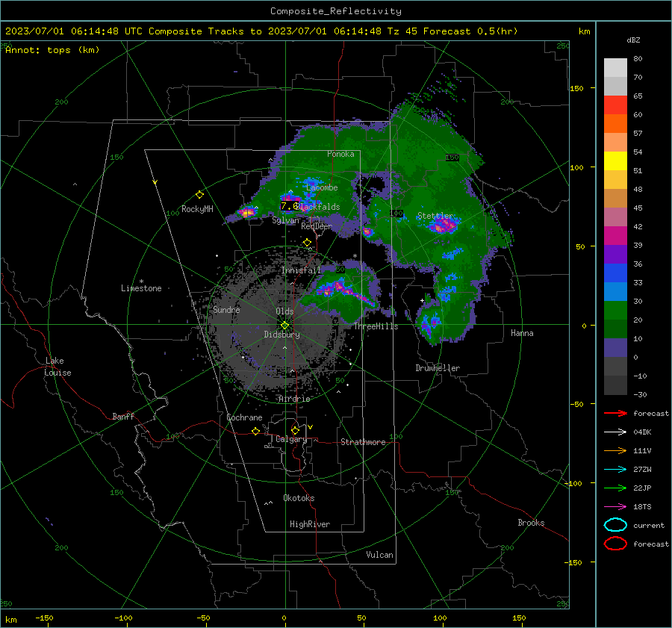This screenshot has height=628, width=672.
Task: Click the yellow diamond marker above Calgary
Action: pos(295,430)
